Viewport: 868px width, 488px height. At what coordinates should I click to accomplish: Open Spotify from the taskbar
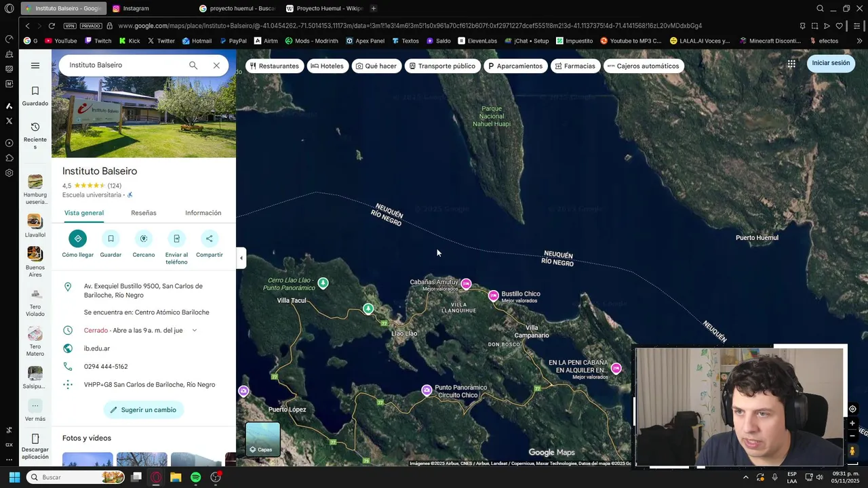195,477
